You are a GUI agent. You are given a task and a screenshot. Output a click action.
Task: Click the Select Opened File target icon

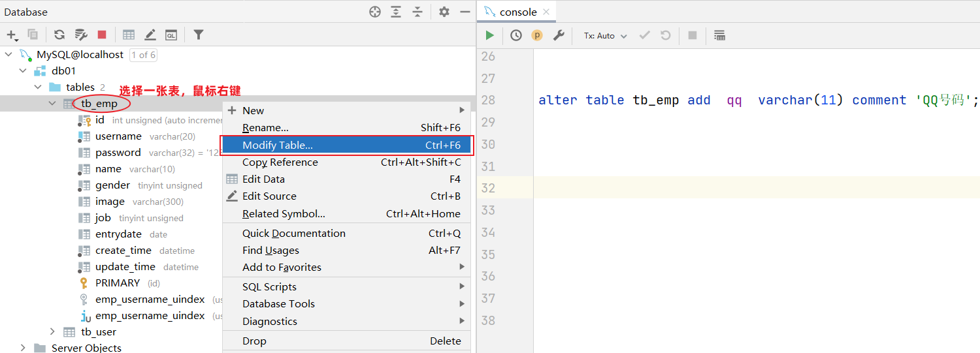[375, 12]
